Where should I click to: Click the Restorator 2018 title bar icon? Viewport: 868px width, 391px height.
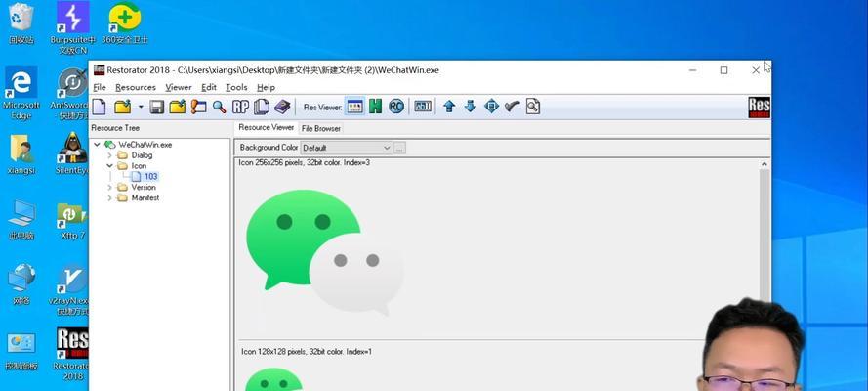click(x=99, y=69)
